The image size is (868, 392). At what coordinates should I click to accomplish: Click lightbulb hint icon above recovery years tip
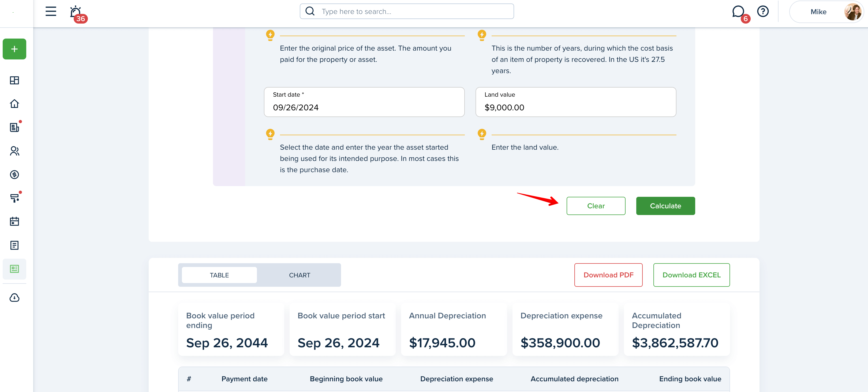click(482, 35)
